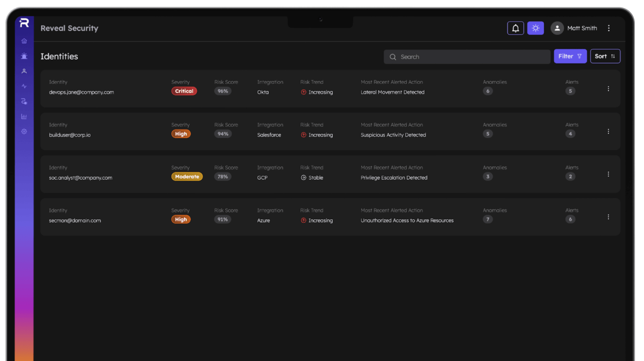Click the High badge for secmon@domain.com
Screen dimensions: 644x361
point(181,220)
